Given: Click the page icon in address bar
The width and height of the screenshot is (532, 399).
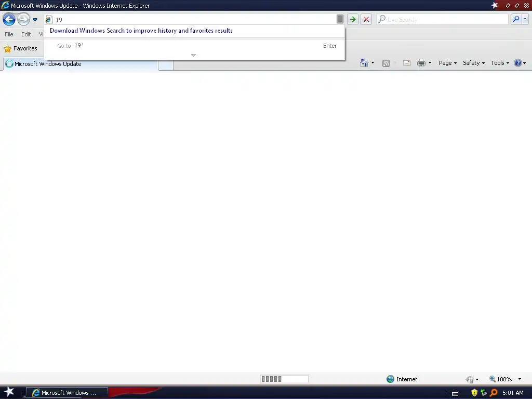Looking at the screenshot, I should coord(49,20).
